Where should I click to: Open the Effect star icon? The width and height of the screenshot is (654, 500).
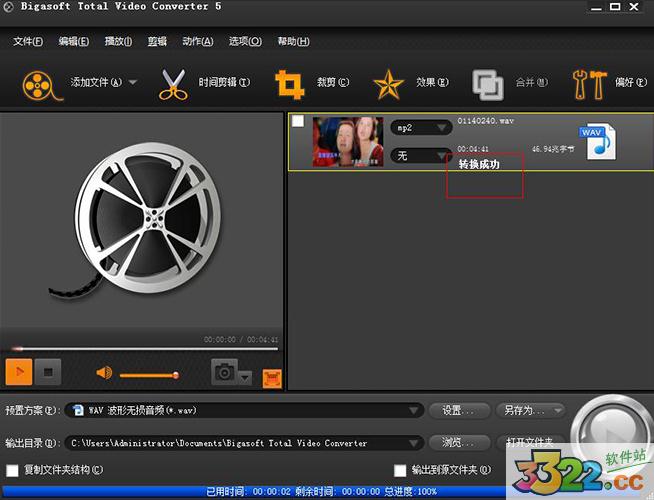point(388,85)
